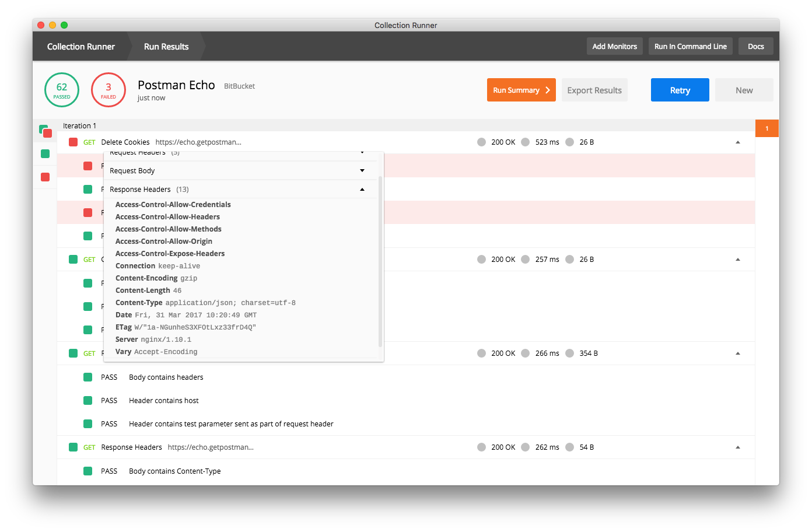The width and height of the screenshot is (812, 532).
Task: Click Access-Control-Expose-Headers header
Action: [170, 254]
